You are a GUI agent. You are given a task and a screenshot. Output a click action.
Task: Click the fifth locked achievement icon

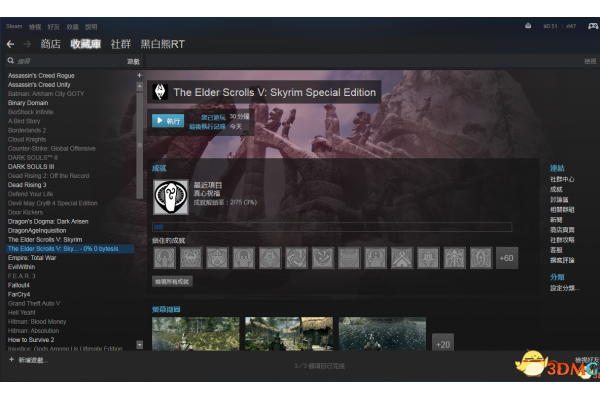270,258
